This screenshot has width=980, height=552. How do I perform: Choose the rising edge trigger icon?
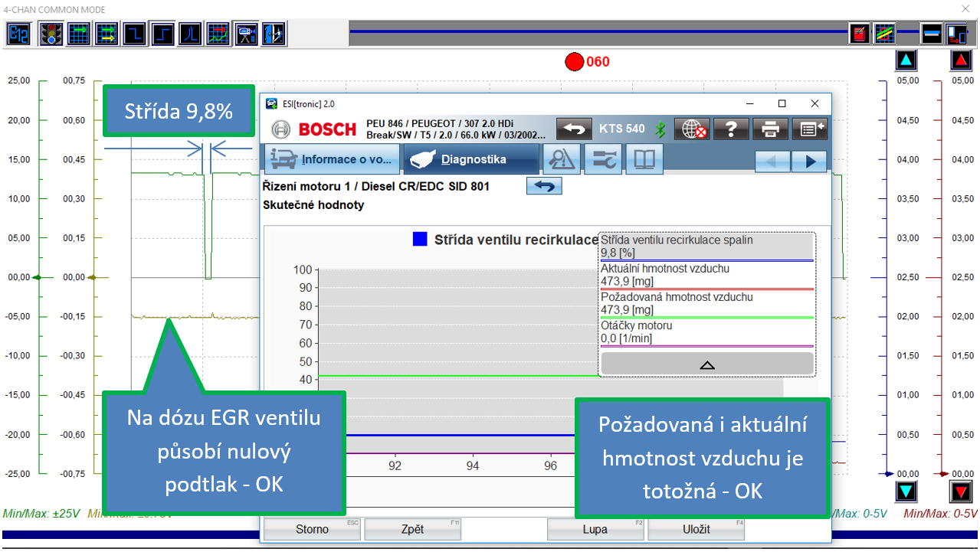coord(162,34)
